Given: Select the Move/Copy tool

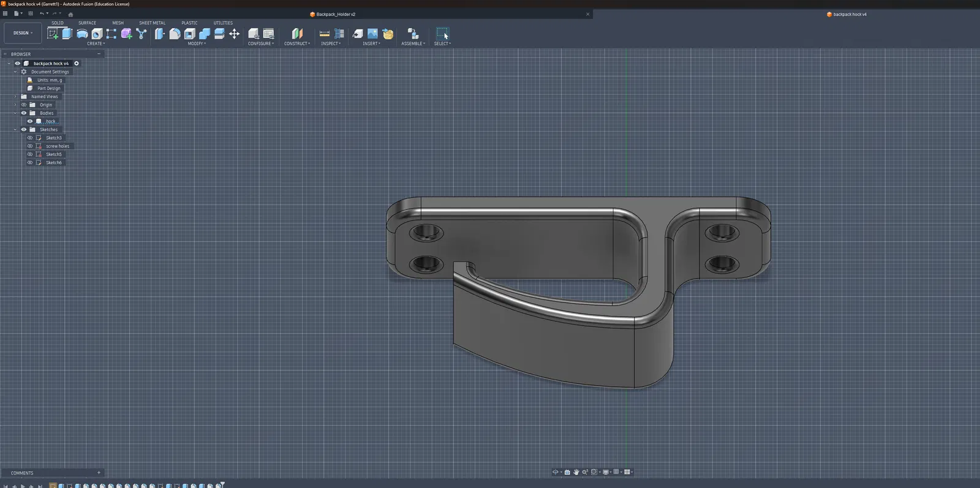Looking at the screenshot, I should coord(234,34).
